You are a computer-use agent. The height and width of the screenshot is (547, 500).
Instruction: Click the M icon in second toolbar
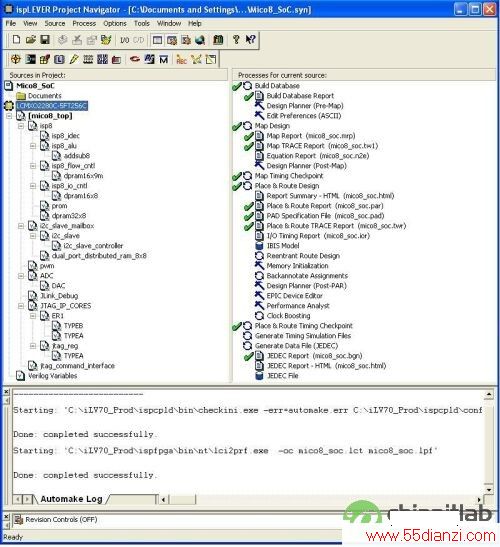tap(164, 60)
